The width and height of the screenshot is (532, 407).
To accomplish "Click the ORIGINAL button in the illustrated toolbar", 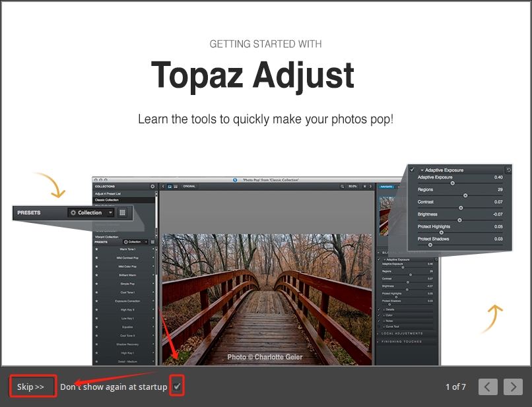I will pos(189,187).
